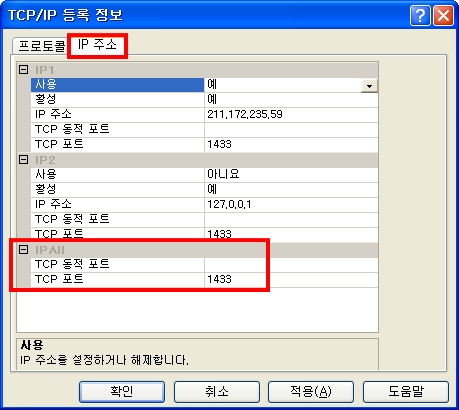Collapse the IP2 section

[x=23, y=160]
